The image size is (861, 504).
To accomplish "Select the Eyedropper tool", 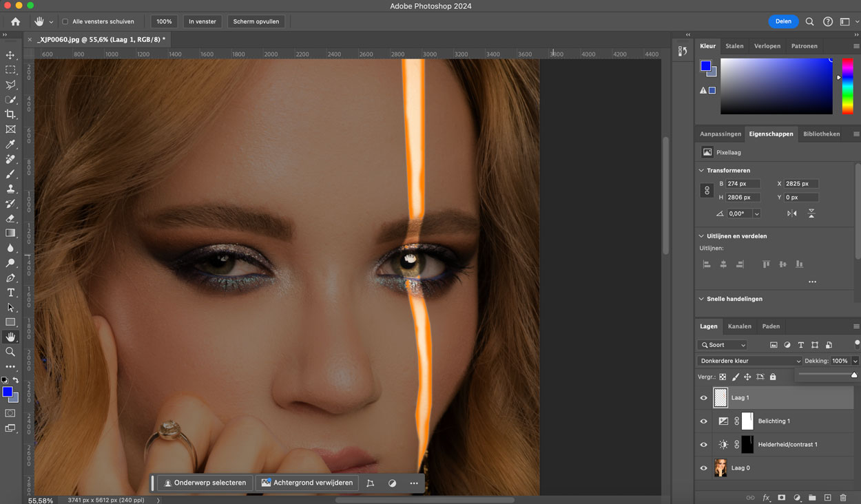I will [x=10, y=144].
